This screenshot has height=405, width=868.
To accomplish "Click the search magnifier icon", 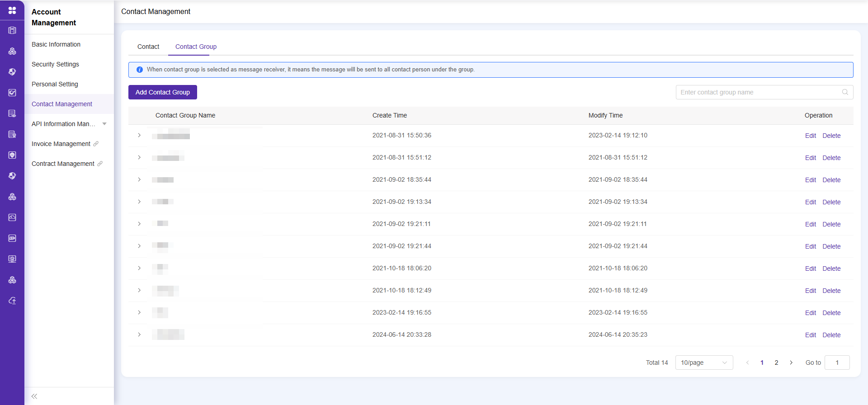I will point(845,92).
